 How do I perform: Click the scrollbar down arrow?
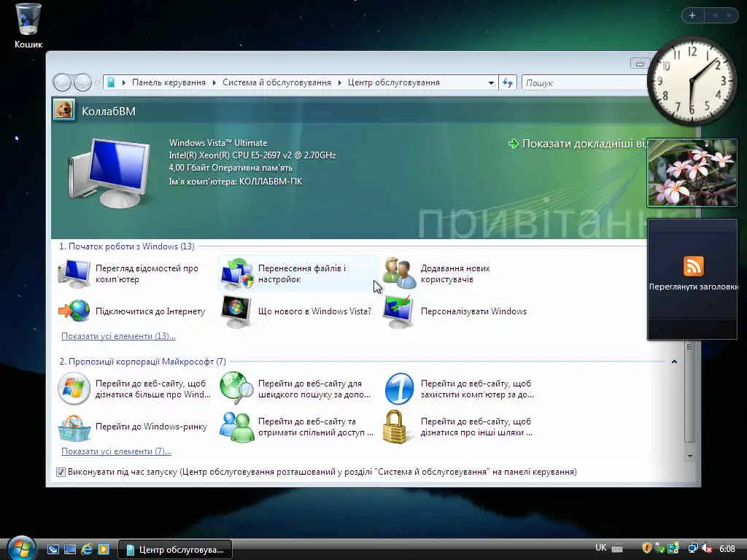point(689,456)
